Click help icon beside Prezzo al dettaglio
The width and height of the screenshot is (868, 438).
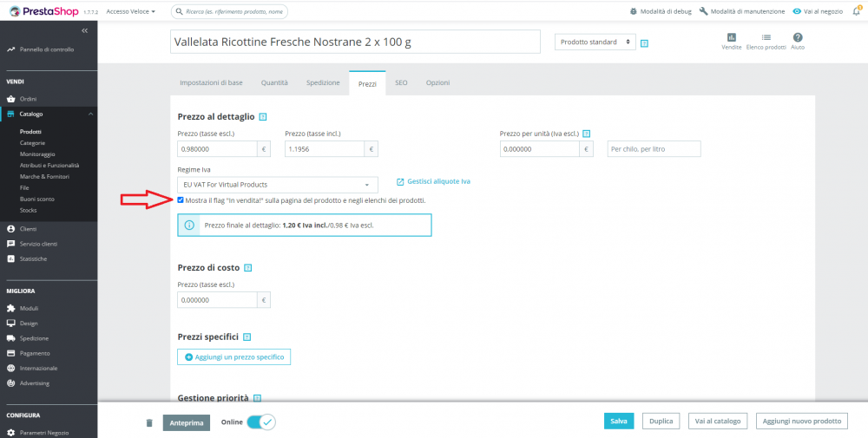pyautogui.click(x=263, y=117)
